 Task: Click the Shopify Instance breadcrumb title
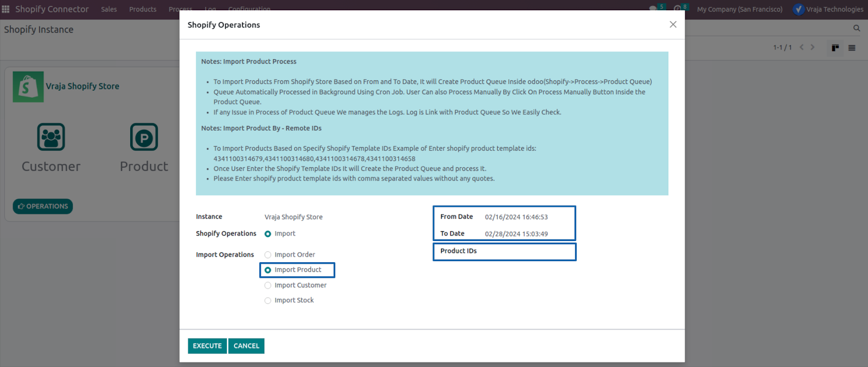pyautogui.click(x=39, y=29)
